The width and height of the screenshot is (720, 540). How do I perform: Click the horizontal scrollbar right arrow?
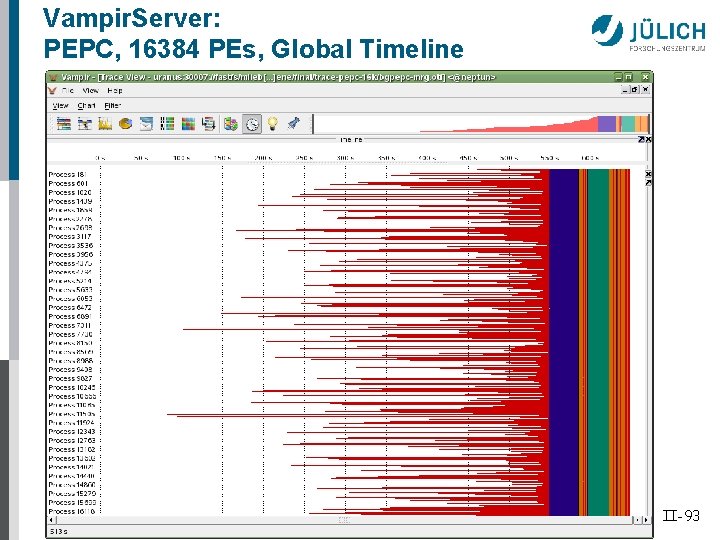(647, 520)
